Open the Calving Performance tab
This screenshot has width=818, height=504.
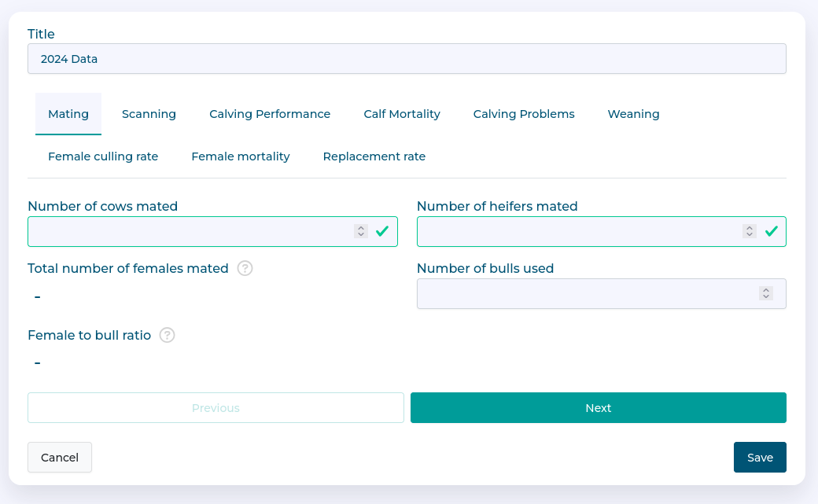click(270, 114)
